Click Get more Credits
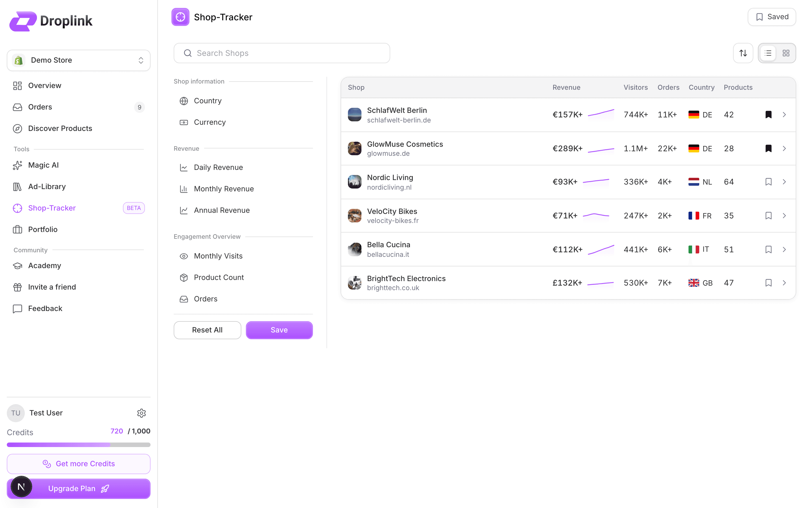The height and width of the screenshot is (508, 812). (78, 464)
